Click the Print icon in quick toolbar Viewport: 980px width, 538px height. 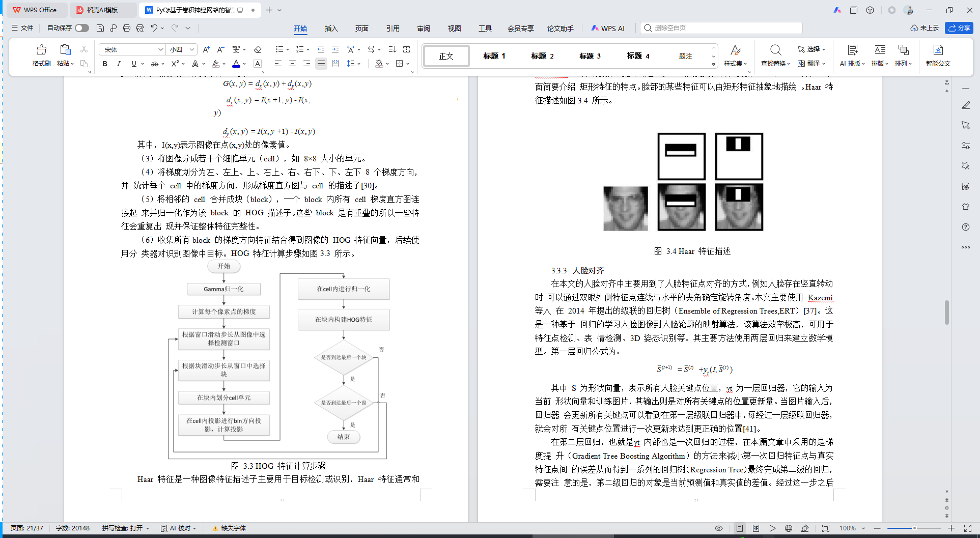pyautogui.click(x=126, y=28)
